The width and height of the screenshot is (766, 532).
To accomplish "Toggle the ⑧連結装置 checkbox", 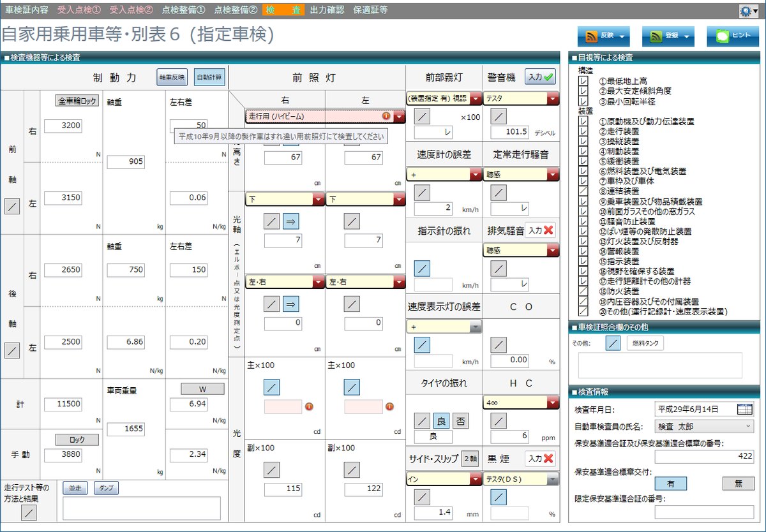I will tap(583, 191).
